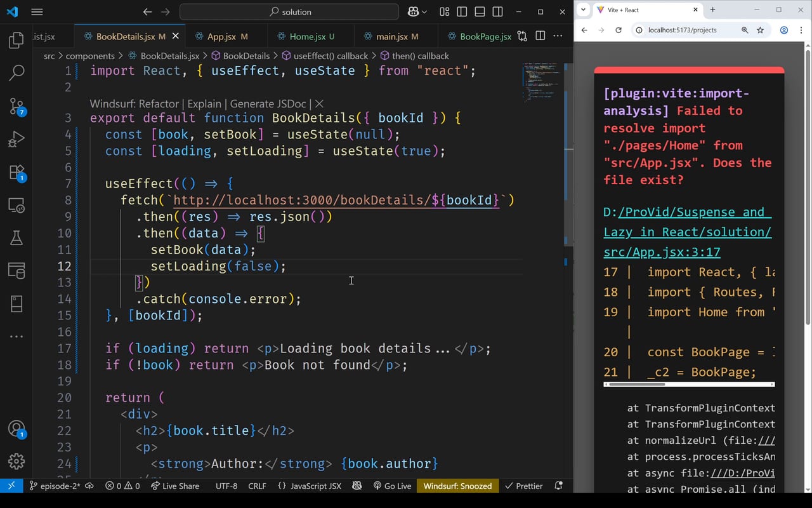
Task: Click the Copilot chat icon in title bar
Action: (413, 11)
